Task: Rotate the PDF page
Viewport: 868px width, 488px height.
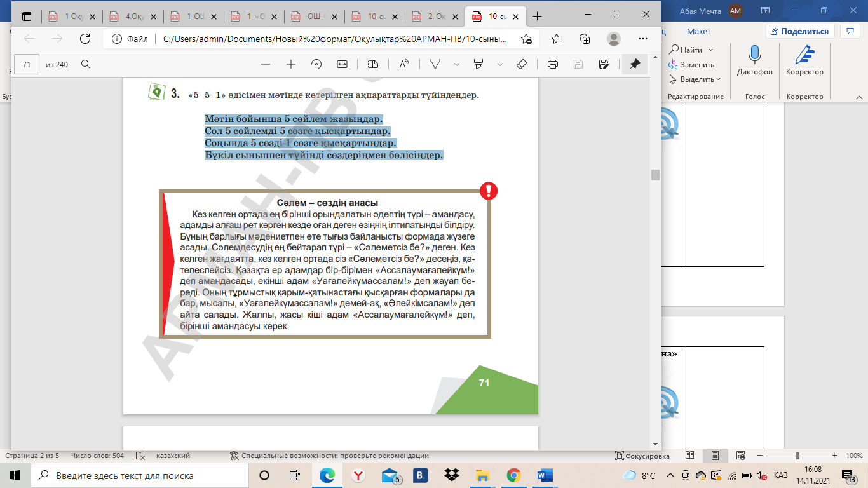Action: (x=316, y=64)
